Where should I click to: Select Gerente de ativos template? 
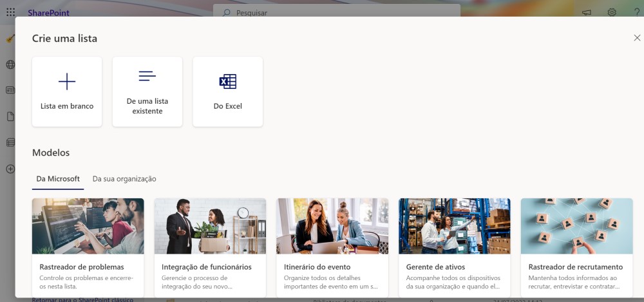point(455,247)
